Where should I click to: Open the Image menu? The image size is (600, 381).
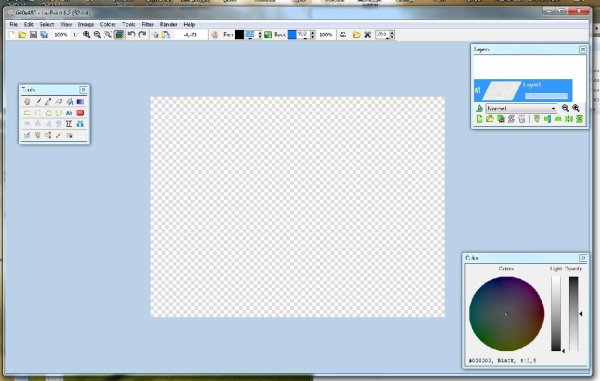tap(86, 24)
